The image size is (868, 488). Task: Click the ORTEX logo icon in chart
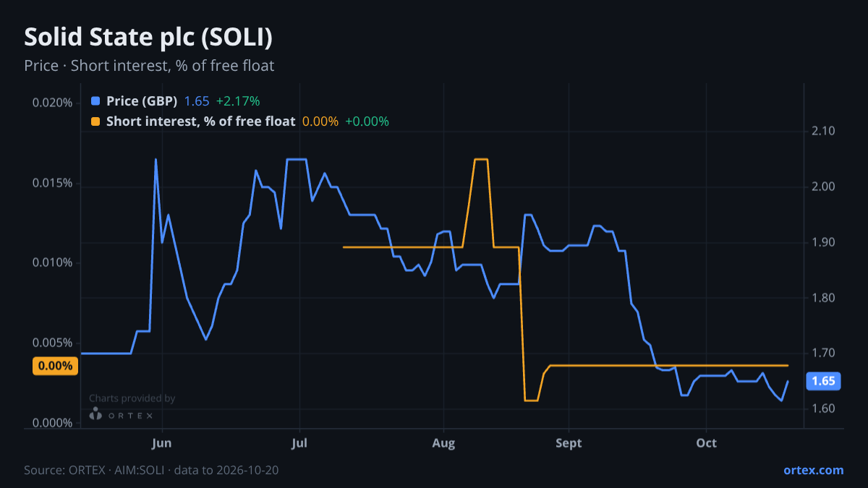(x=95, y=414)
